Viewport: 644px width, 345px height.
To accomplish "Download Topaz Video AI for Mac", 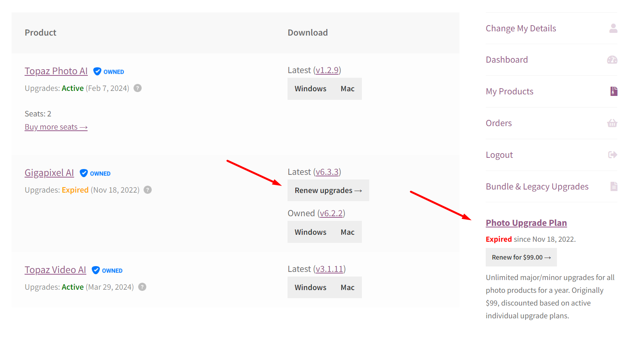I will click(x=348, y=287).
